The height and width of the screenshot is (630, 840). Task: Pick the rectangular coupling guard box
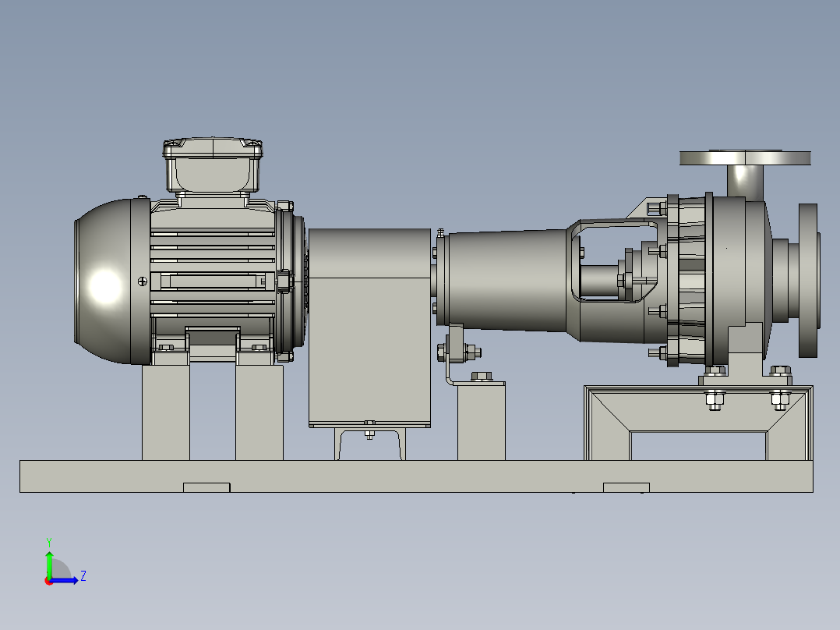[x=369, y=327]
